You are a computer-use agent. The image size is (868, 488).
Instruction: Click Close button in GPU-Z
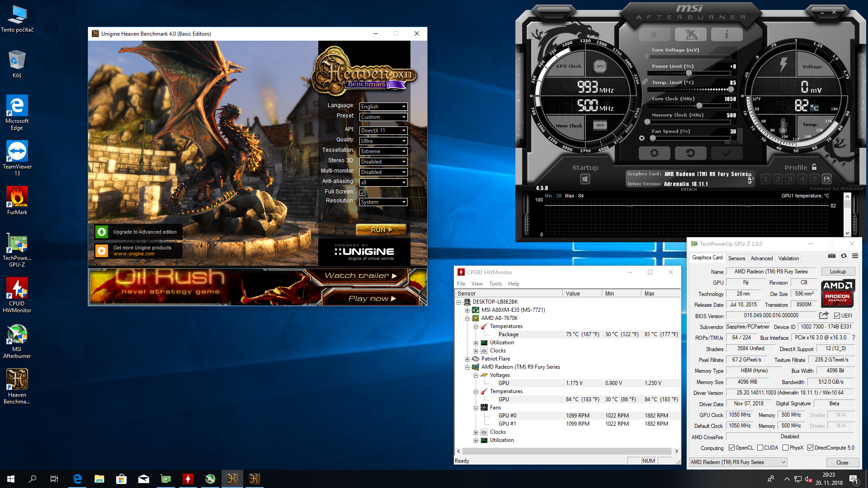(x=842, y=462)
